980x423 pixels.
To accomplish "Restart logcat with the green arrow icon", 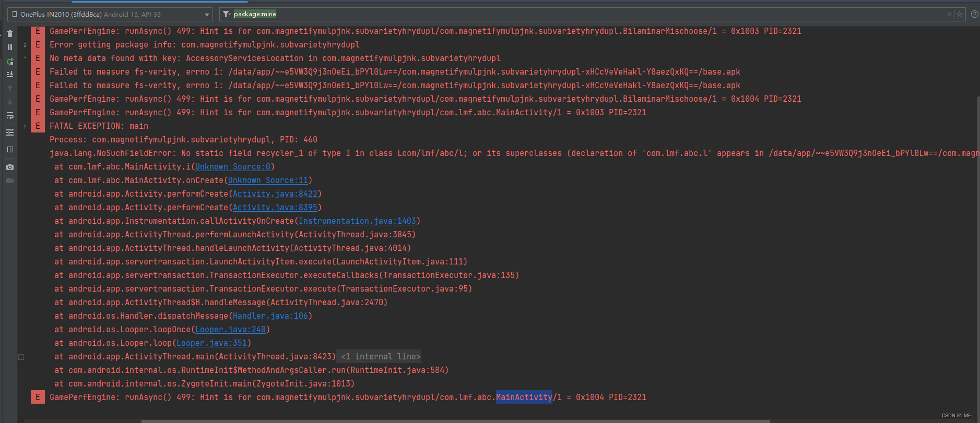I will point(10,61).
